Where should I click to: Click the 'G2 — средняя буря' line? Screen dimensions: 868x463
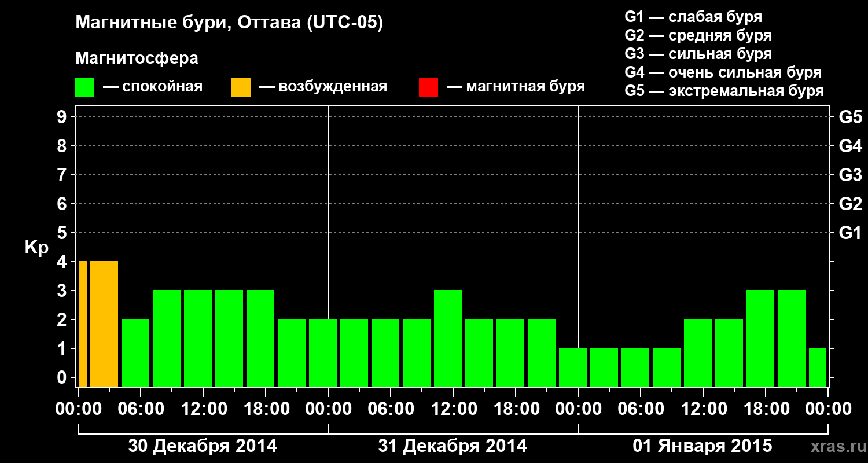click(698, 35)
